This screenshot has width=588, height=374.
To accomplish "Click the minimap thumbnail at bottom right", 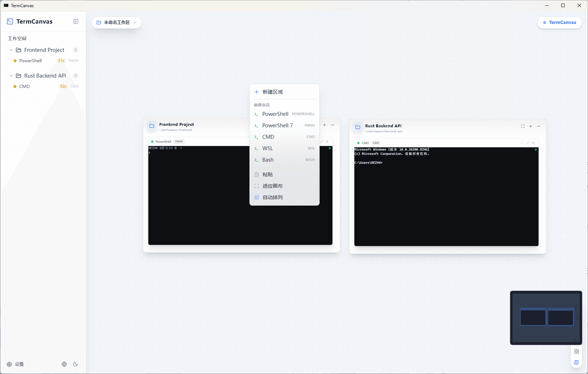I will point(546,318).
